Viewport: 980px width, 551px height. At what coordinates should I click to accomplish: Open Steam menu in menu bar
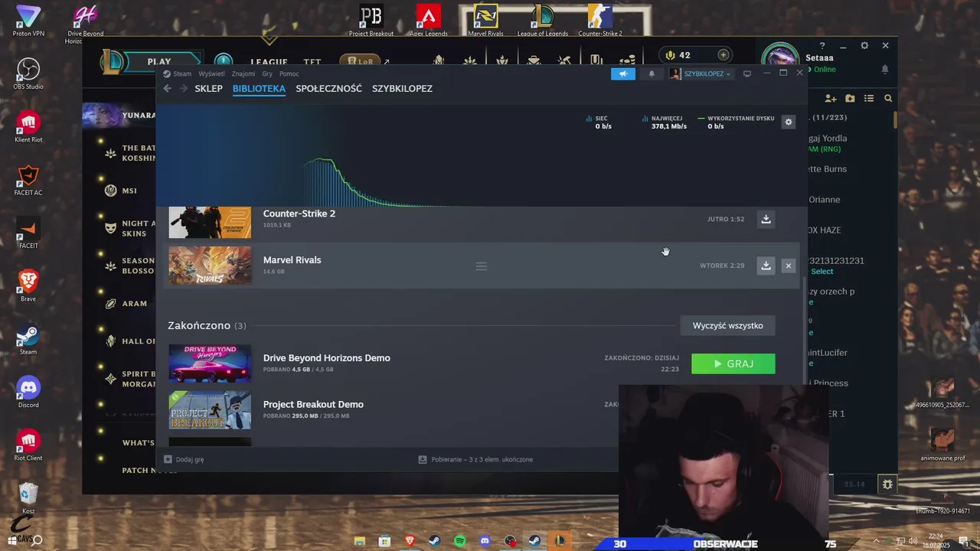182,74
